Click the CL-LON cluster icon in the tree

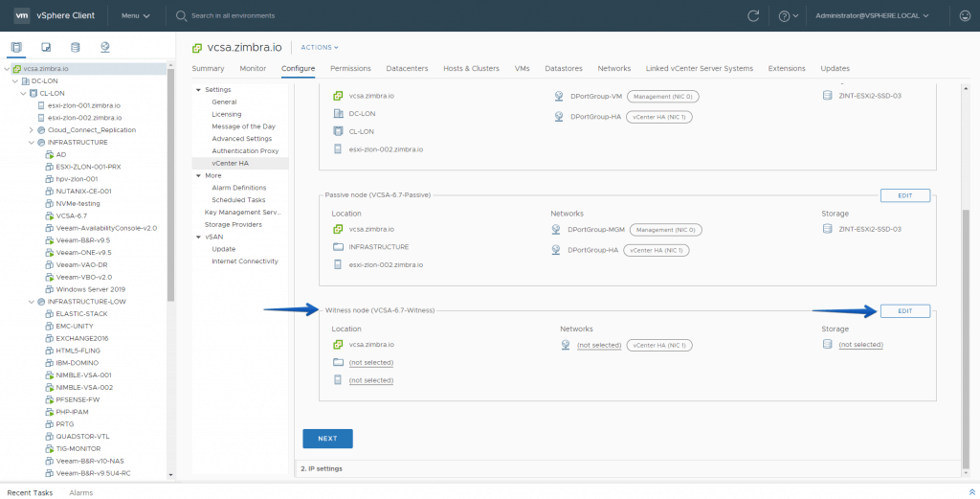click(33, 93)
